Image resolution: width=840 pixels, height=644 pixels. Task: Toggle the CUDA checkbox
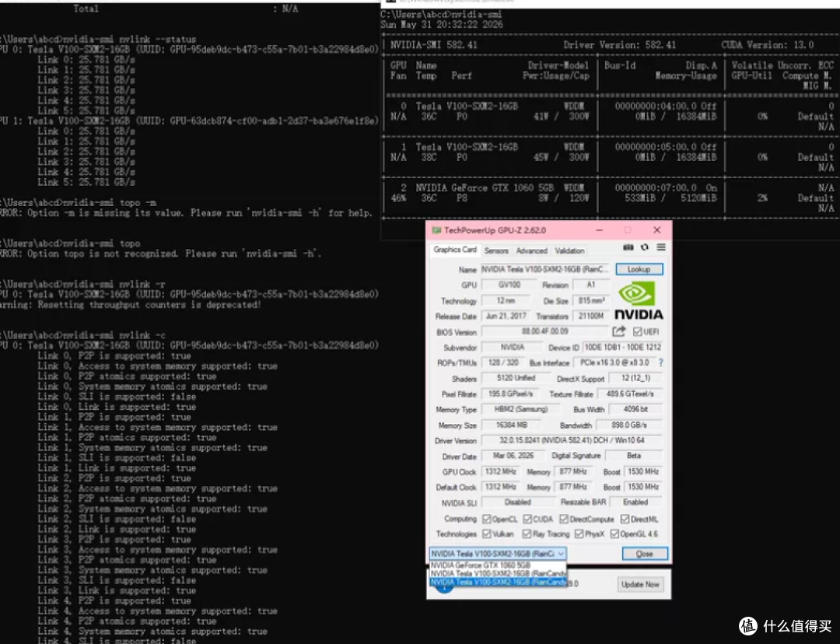(527, 519)
